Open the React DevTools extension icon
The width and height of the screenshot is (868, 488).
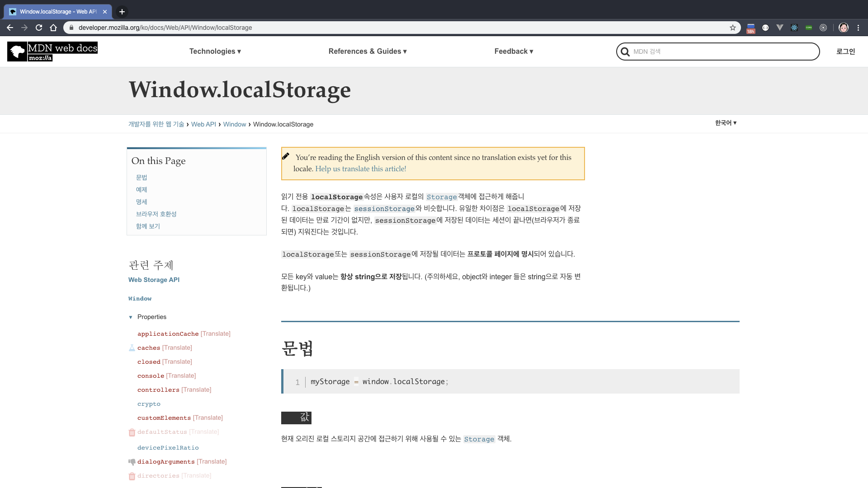794,28
